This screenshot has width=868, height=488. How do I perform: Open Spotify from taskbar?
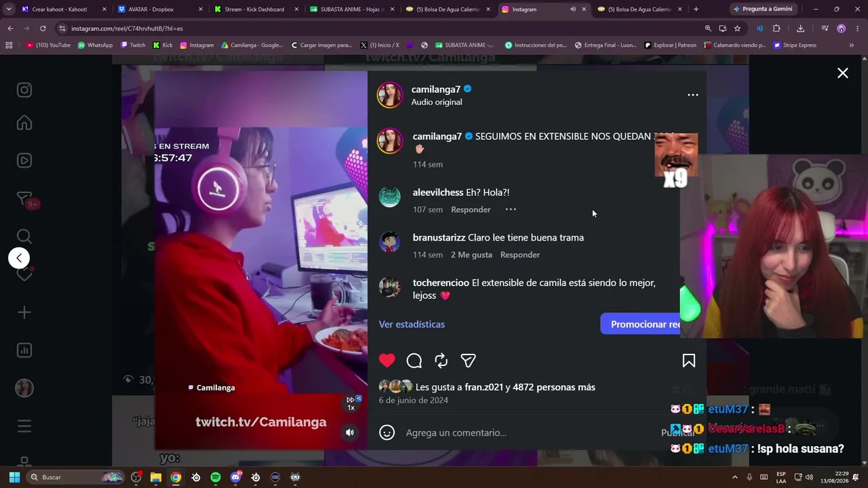(x=216, y=477)
